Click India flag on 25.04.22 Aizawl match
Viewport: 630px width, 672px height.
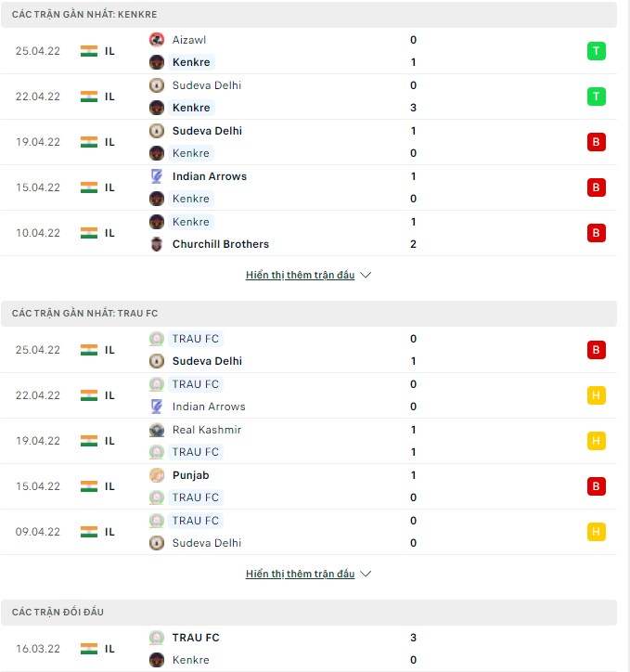(x=89, y=51)
